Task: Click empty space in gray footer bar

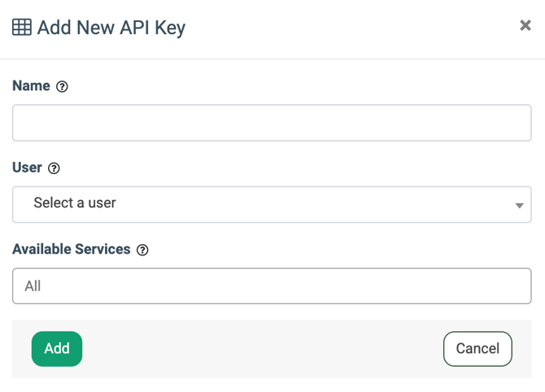Action: (260, 349)
